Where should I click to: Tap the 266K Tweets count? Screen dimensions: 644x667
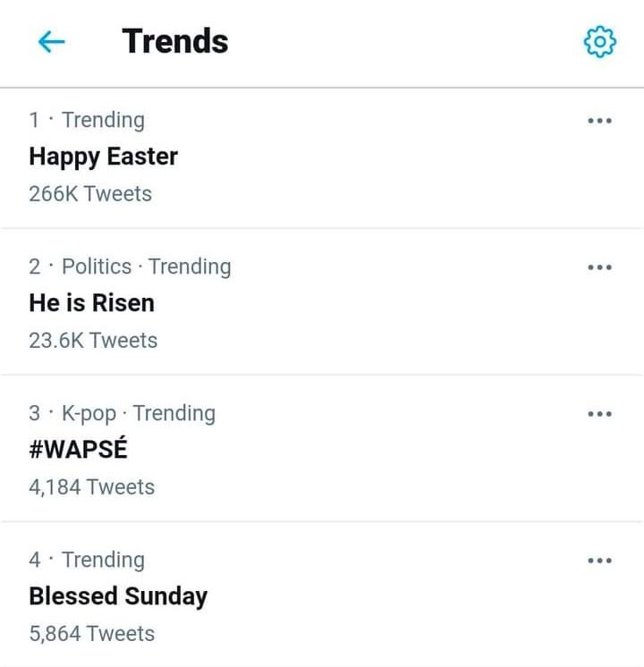pos(90,194)
